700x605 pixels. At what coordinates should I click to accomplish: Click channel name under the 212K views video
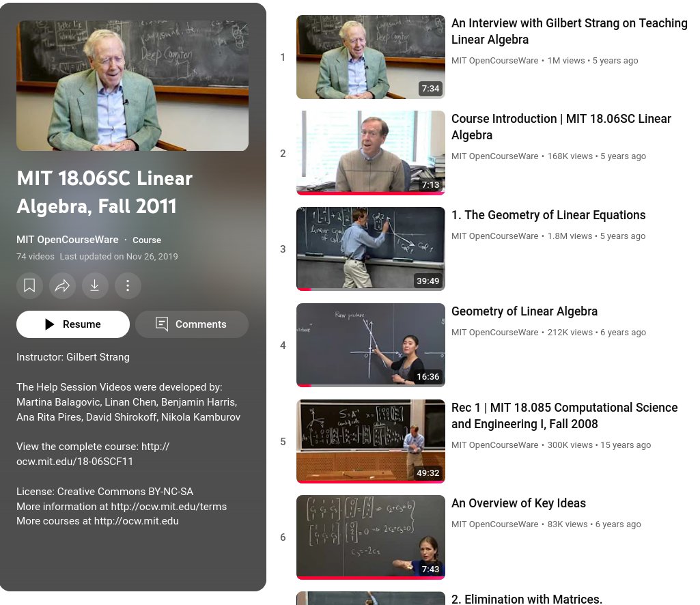point(494,332)
